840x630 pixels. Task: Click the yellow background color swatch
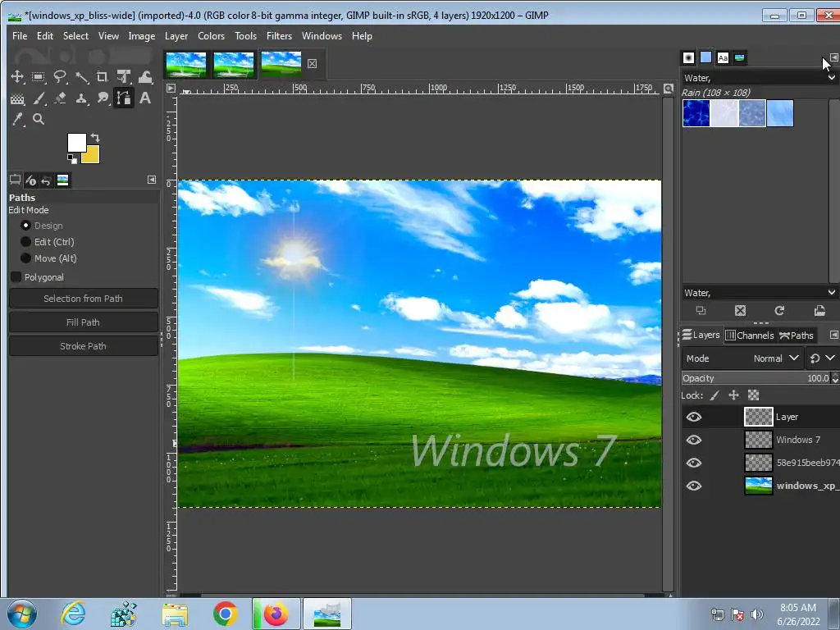point(94,157)
